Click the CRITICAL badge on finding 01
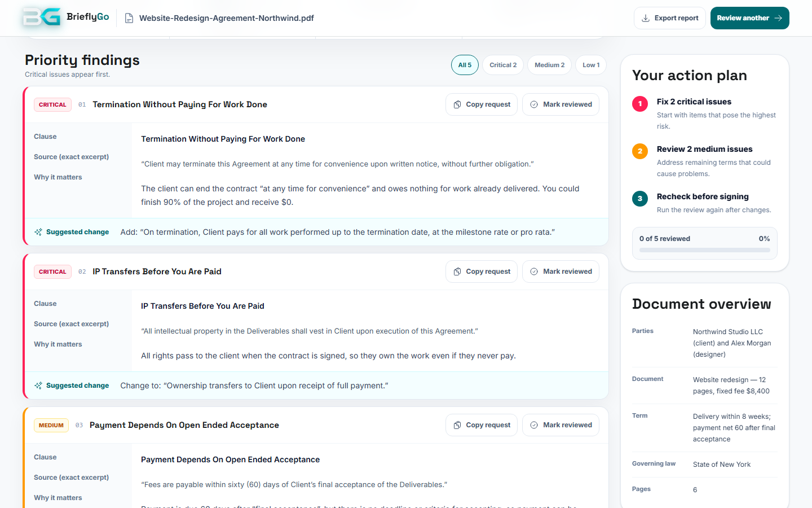 (x=52, y=104)
